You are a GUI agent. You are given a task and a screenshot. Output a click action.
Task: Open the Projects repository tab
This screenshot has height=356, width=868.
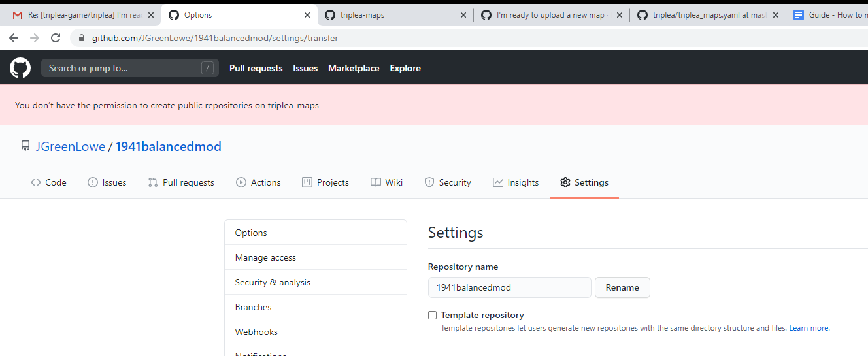click(x=325, y=182)
